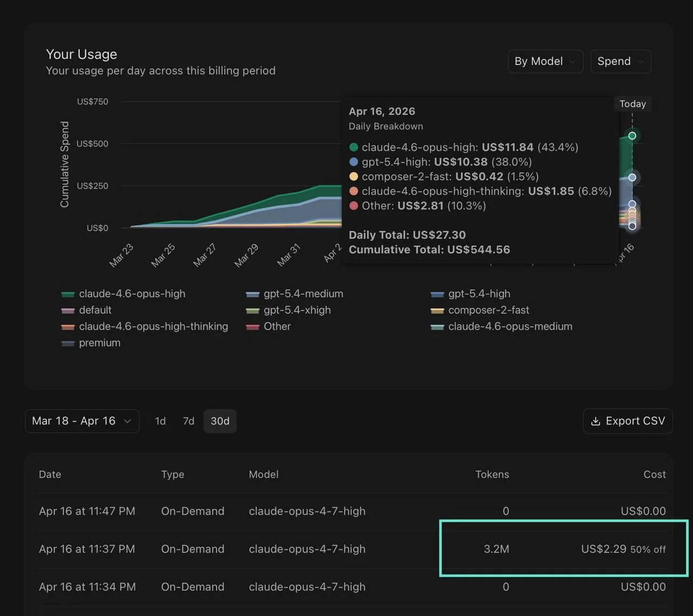Viewport: 693px width, 616px height.
Task: Select the Apr 16 at 11:37 PM row date
Action: click(x=87, y=549)
